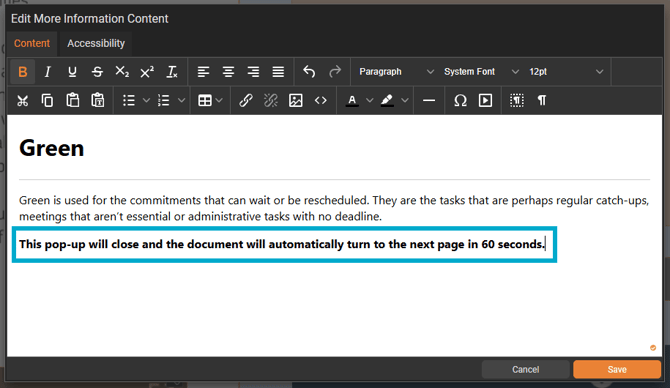Justify text alignment
670x388 pixels.
click(278, 72)
